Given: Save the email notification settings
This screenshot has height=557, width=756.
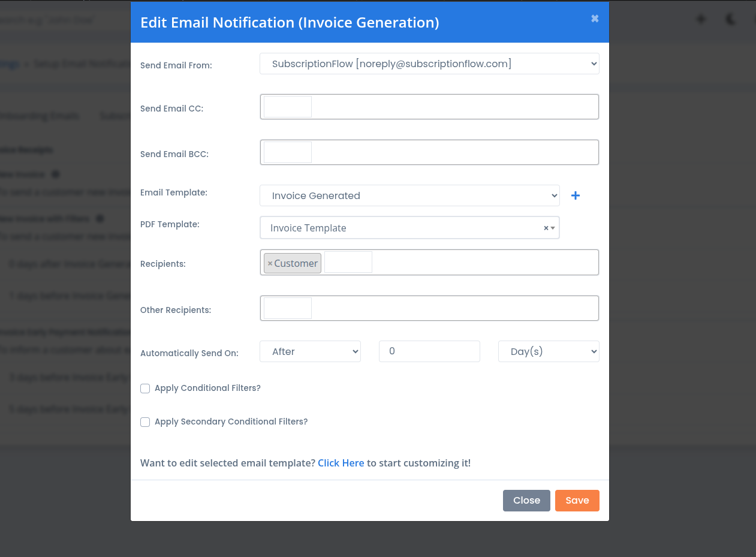Looking at the screenshot, I should click(577, 500).
